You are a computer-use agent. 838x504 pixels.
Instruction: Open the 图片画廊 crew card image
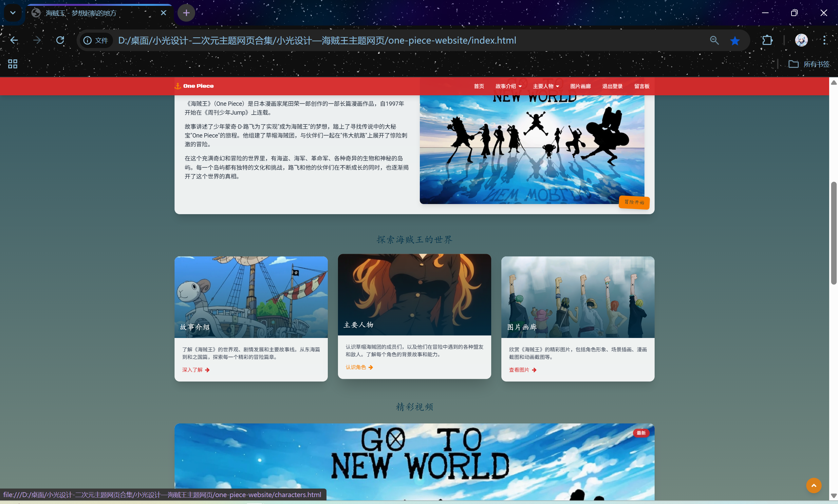578,297
